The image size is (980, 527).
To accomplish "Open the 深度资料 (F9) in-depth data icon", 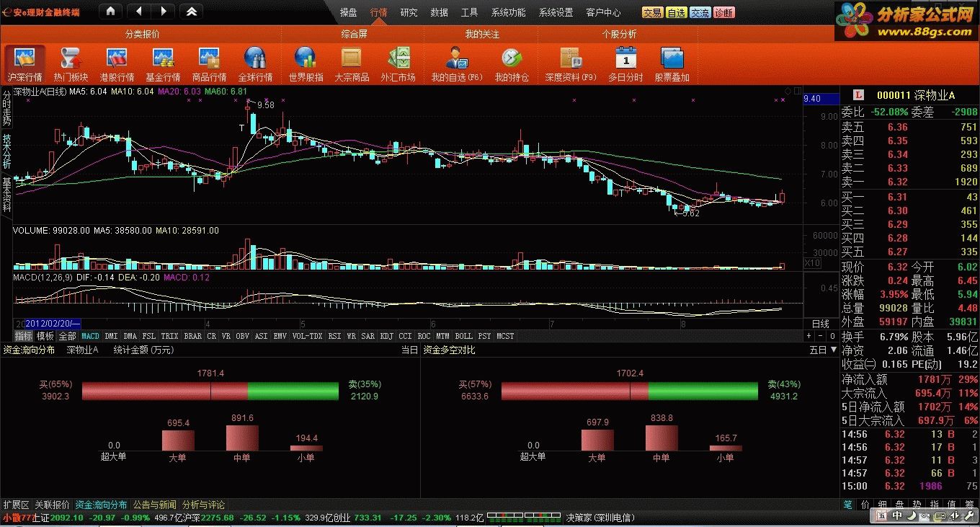I will pyautogui.click(x=571, y=64).
